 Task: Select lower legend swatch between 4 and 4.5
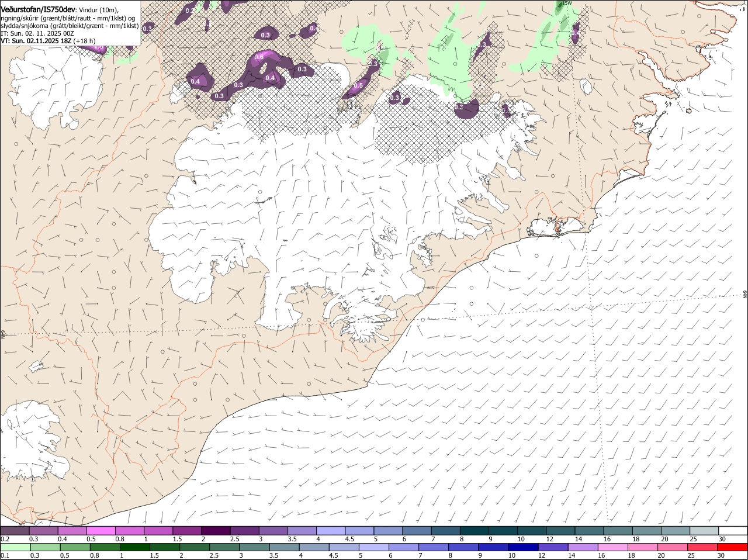[x=314, y=547]
